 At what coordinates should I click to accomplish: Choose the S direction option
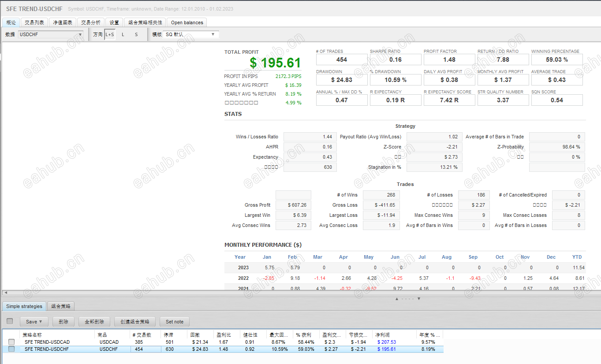136,34
